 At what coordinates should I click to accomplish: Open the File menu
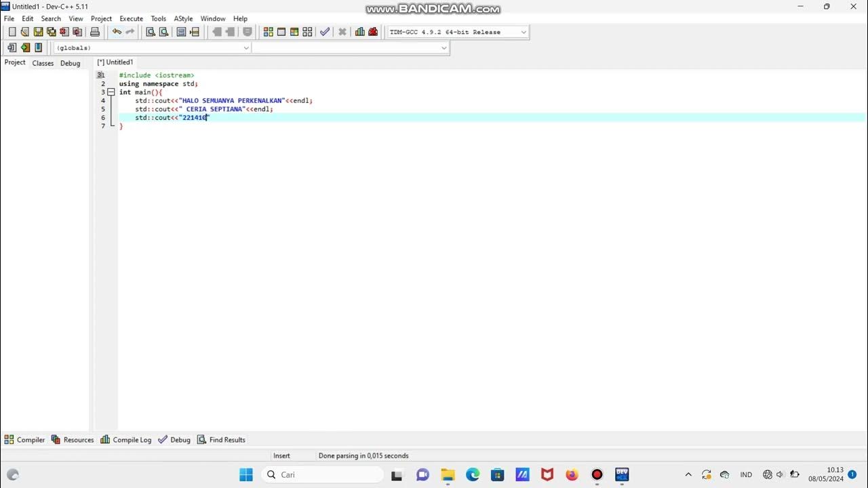tap(9, 18)
